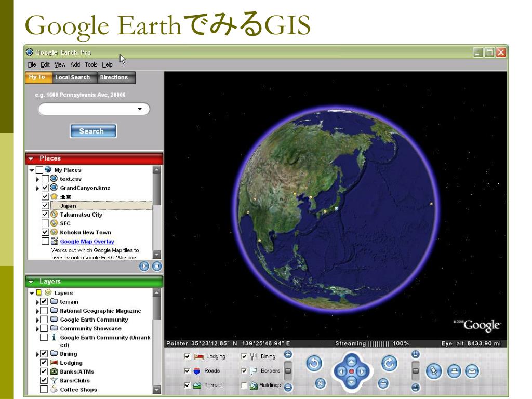Open the Edit menu
The height and width of the screenshot is (399, 532).
(45, 64)
